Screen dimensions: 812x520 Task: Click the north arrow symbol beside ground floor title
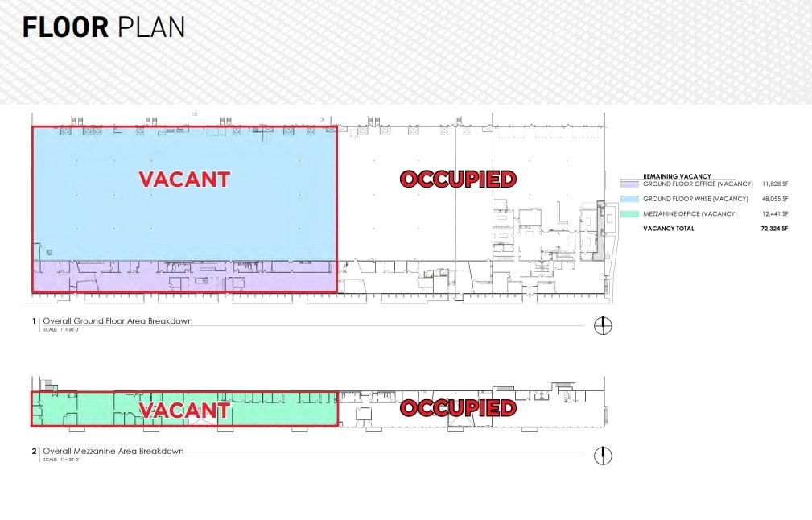[x=602, y=325]
